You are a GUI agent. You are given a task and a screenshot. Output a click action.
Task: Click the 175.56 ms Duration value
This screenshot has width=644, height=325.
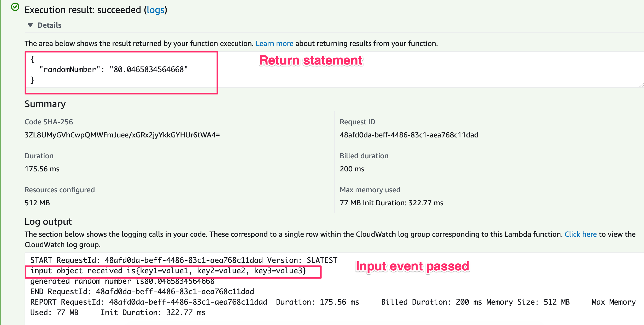[42, 169]
